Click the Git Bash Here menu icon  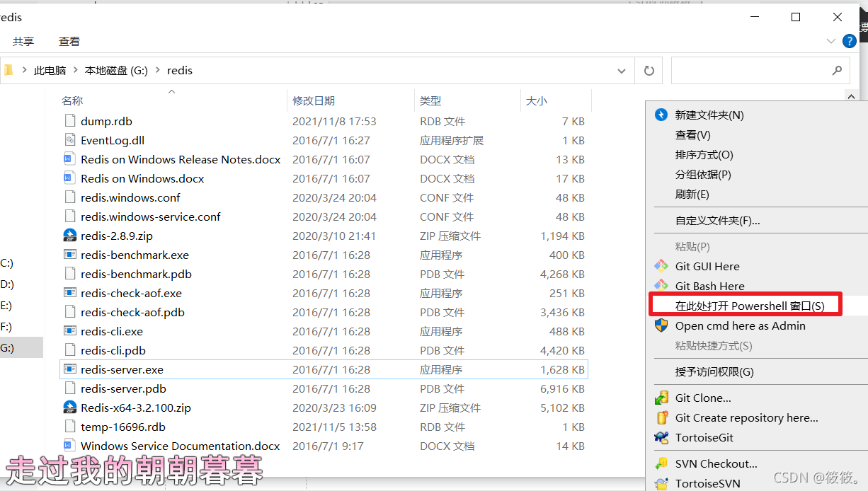(x=661, y=285)
